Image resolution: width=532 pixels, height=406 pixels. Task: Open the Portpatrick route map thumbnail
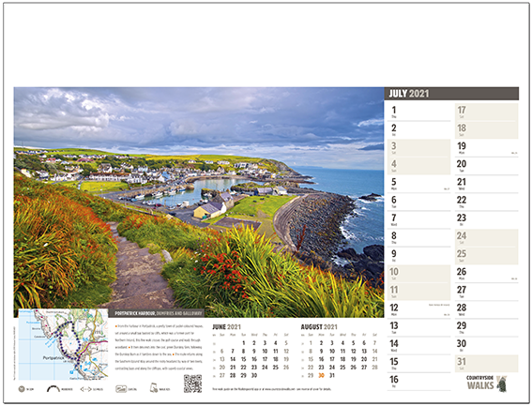click(63, 344)
